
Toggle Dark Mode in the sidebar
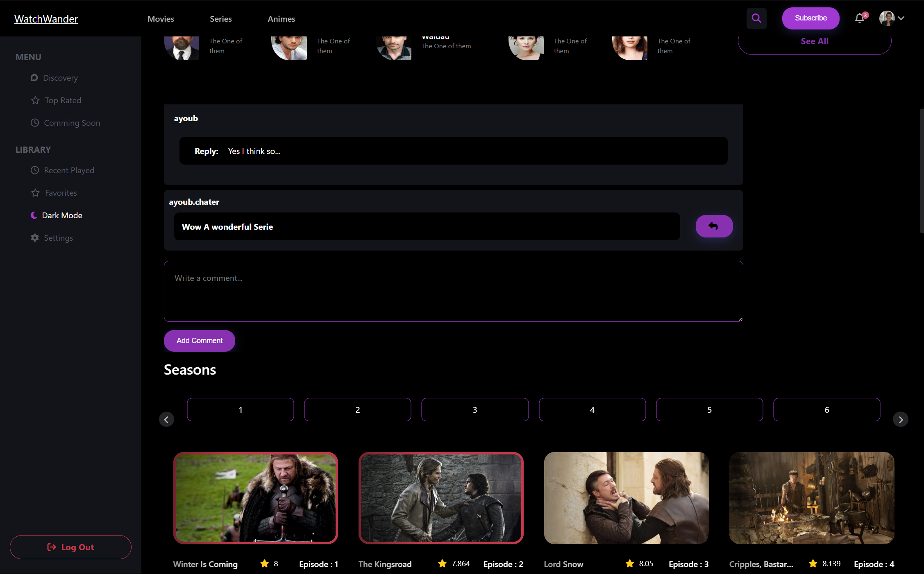(57, 215)
